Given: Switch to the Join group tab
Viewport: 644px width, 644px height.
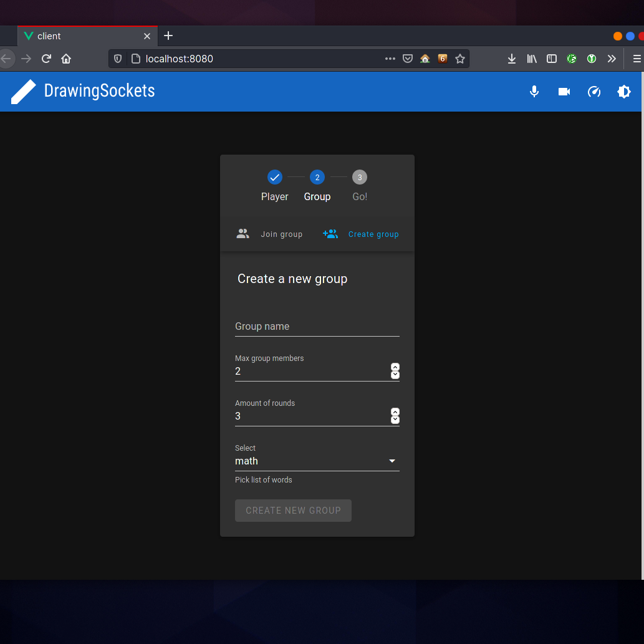Looking at the screenshot, I should click(x=269, y=234).
